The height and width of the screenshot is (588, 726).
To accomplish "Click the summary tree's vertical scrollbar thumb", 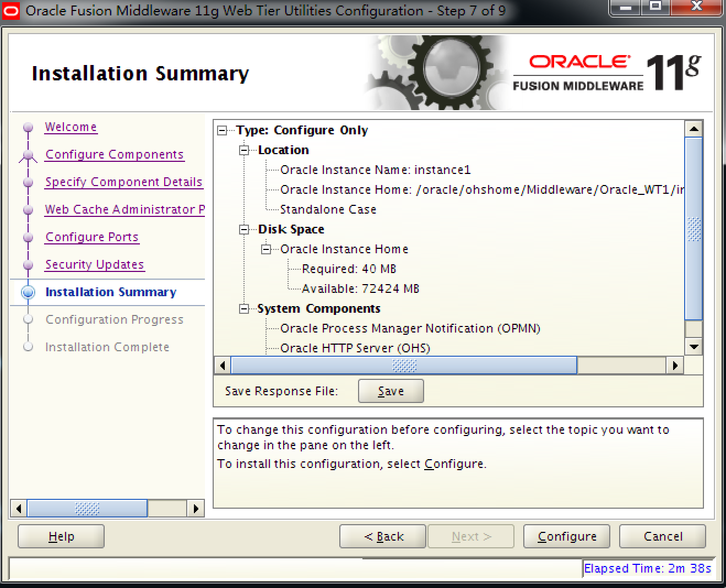I will [x=694, y=228].
